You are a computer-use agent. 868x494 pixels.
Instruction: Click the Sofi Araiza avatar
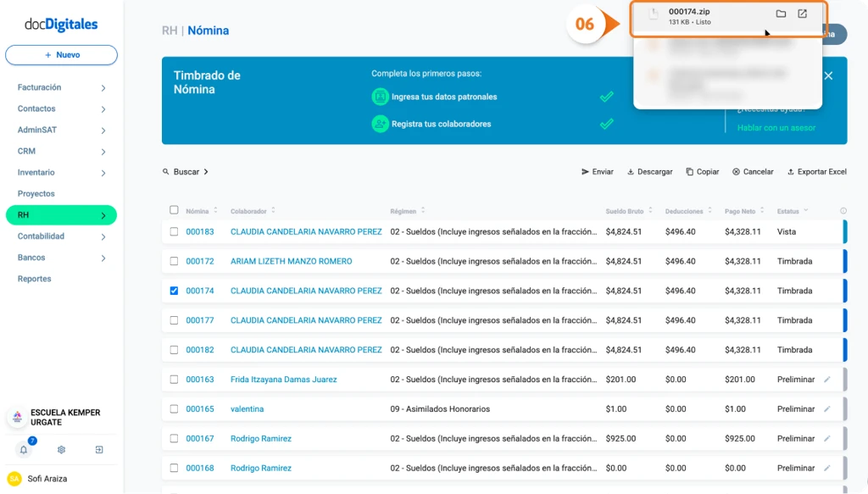pos(14,479)
